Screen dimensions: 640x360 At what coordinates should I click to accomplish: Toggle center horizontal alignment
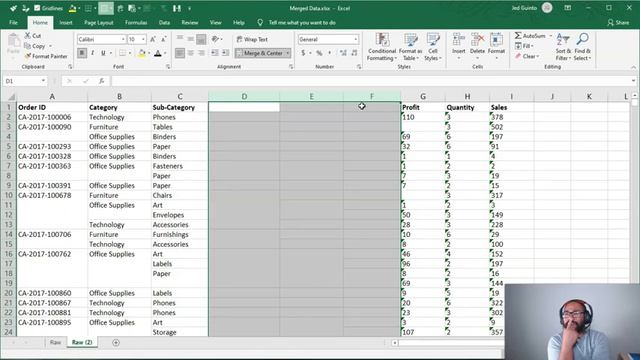point(191,53)
